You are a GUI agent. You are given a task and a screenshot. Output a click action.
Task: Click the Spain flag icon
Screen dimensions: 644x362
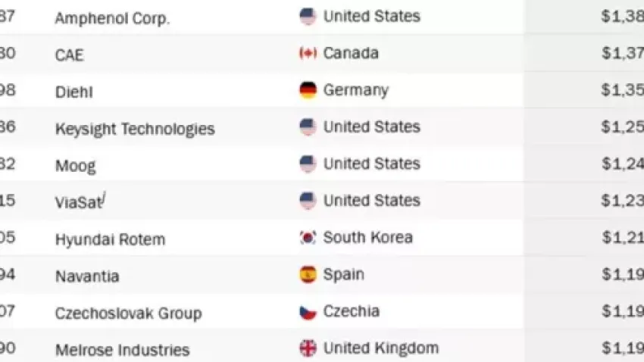point(308,274)
